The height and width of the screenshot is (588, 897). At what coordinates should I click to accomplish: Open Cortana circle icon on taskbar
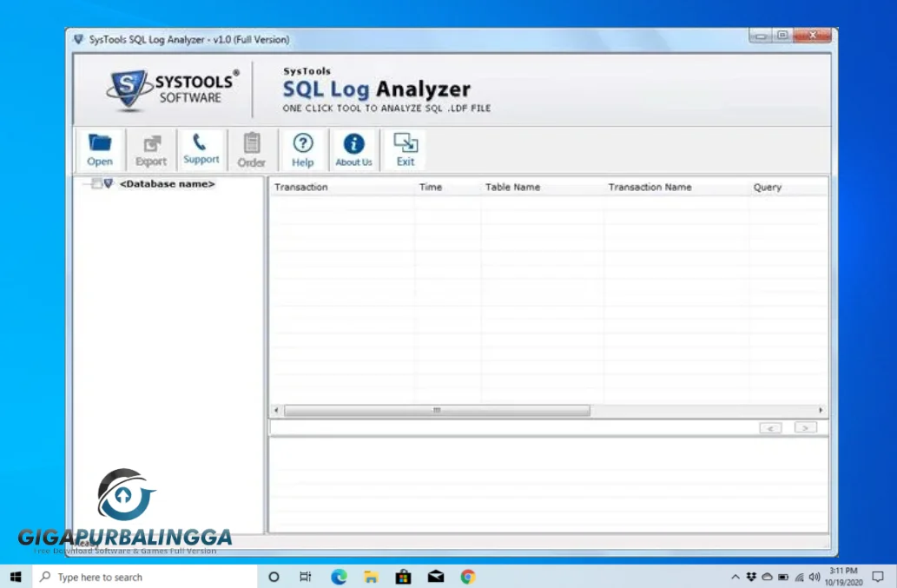point(274,577)
